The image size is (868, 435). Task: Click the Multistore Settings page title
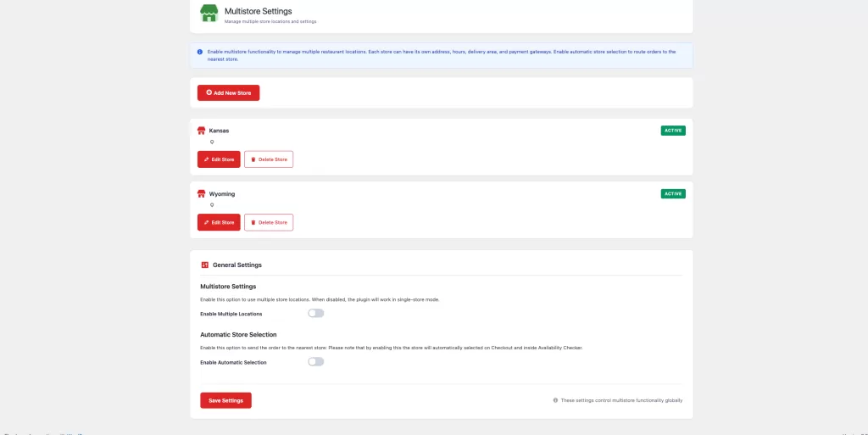tap(258, 11)
